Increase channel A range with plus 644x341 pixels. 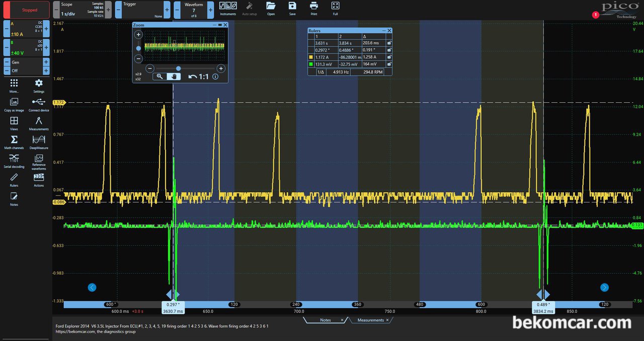pos(46,29)
